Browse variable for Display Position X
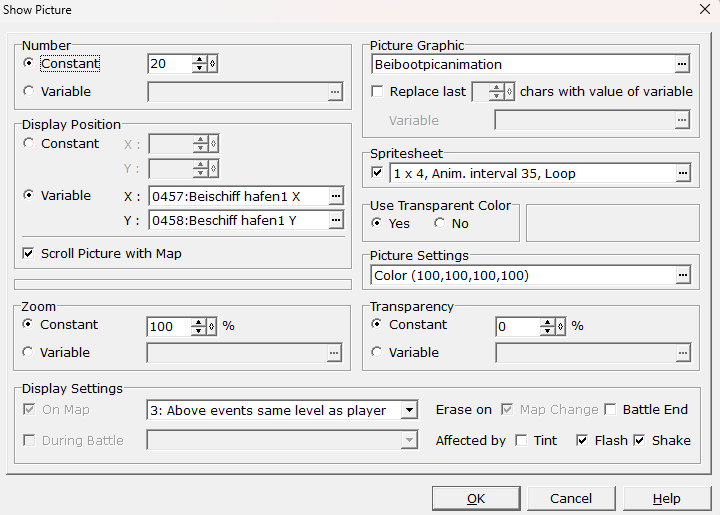Viewport: 720px width, 515px height. [336, 196]
